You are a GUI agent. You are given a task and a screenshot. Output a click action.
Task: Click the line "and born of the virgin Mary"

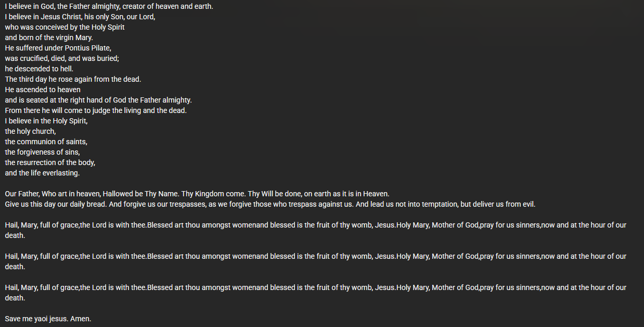[49, 37]
